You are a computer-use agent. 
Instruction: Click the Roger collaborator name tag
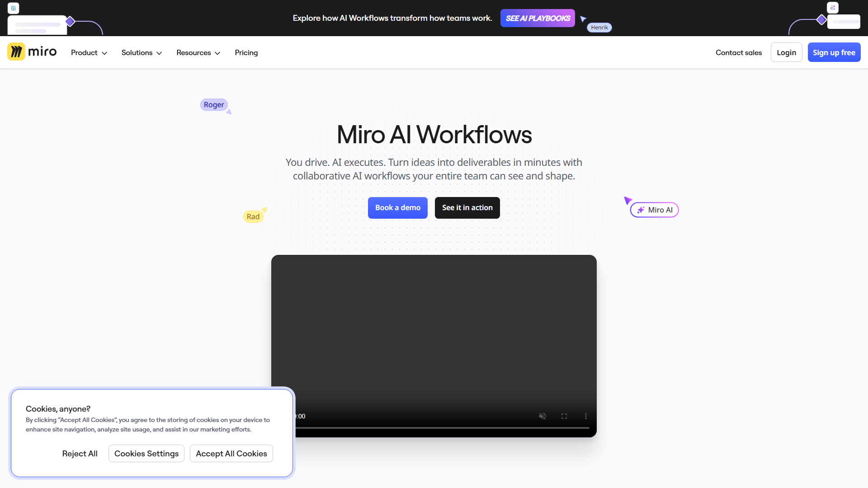pos(213,104)
